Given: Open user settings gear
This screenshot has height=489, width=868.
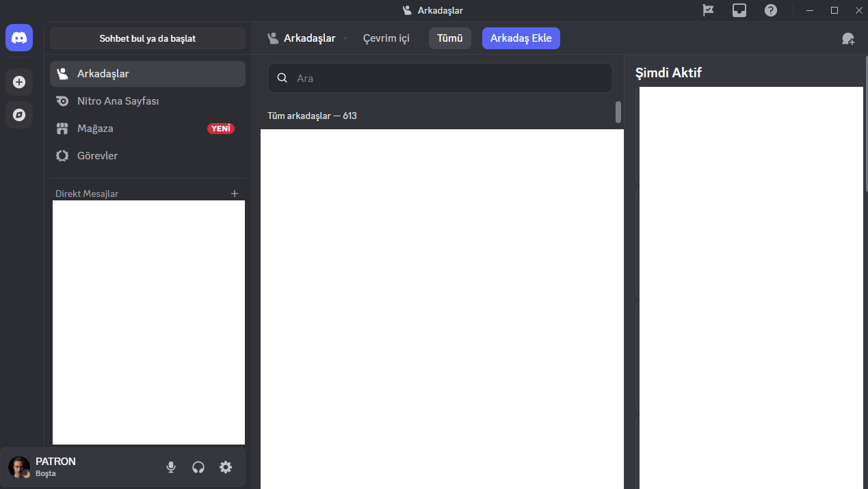Looking at the screenshot, I should (x=226, y=467).
